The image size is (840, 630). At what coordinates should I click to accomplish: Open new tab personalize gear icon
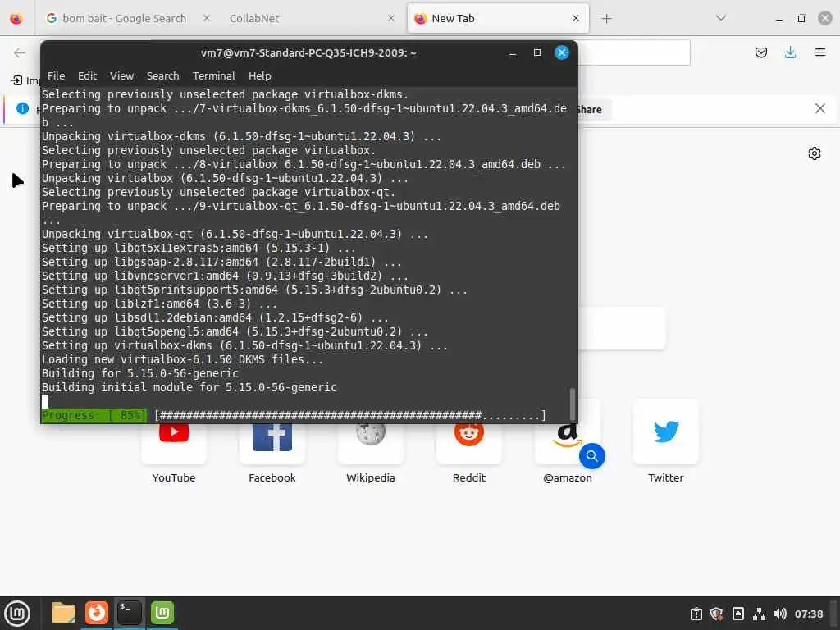815,153
